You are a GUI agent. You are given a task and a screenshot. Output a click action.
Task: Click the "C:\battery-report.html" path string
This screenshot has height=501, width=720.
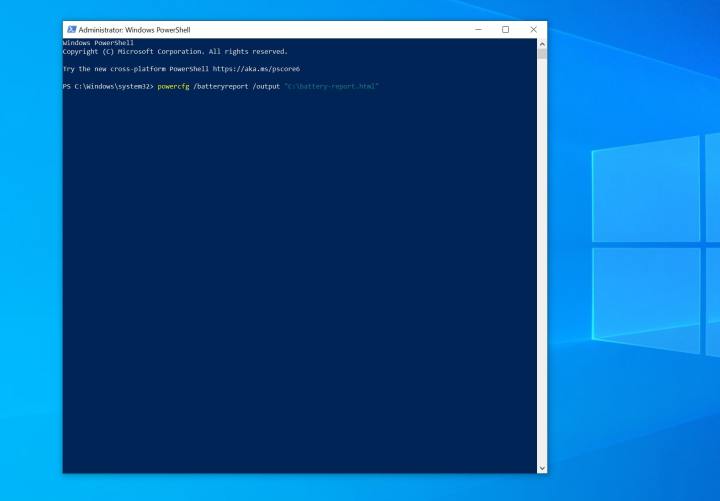(x=331, y=87)
